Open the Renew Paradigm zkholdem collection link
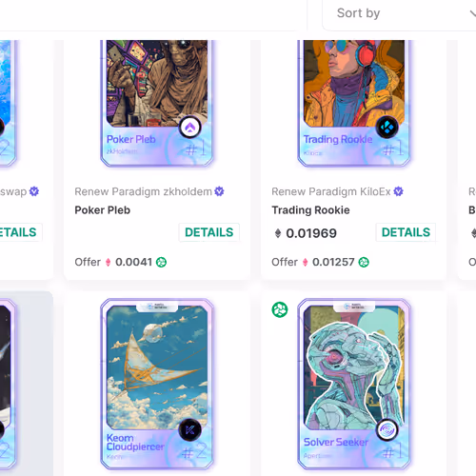The height and width of the screenshot is (476, 476). tap(143, 191)
